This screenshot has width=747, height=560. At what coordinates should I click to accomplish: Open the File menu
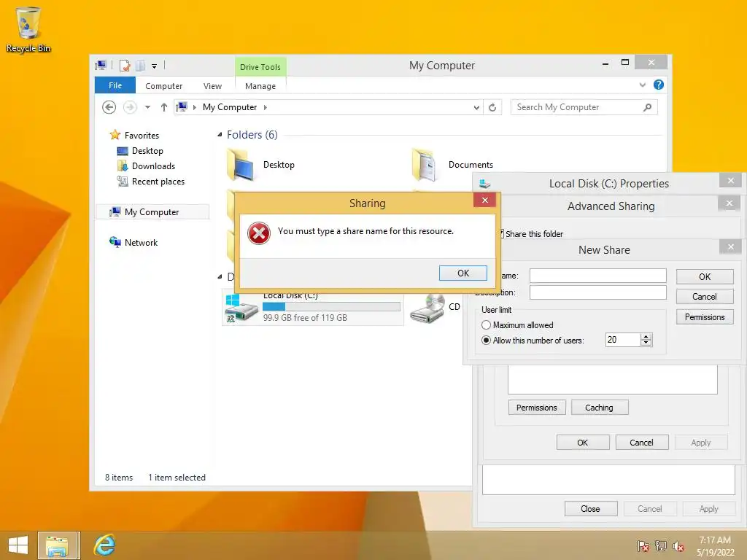click(x=115, y=86)
